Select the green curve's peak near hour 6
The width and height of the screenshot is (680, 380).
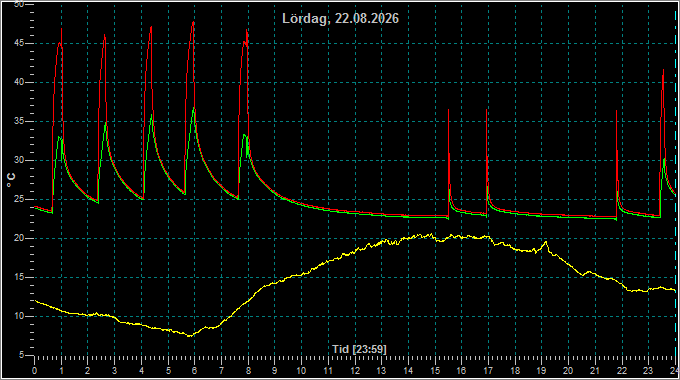[194, 108]
